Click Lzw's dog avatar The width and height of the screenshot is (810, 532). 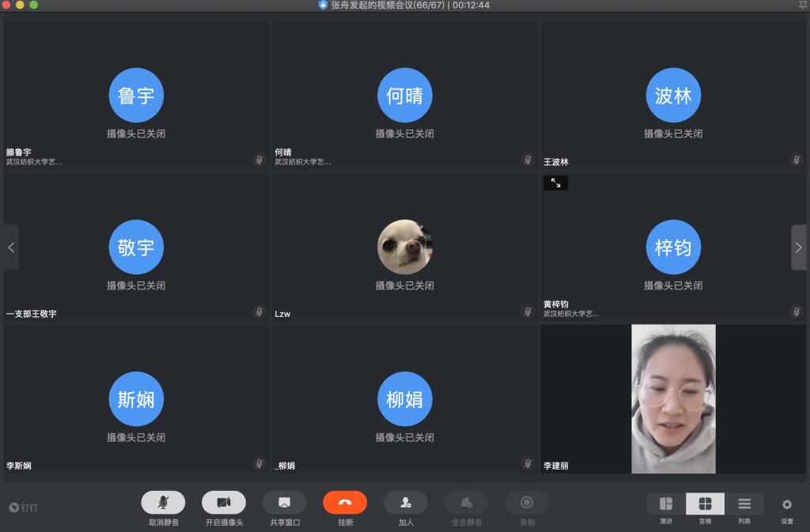(x=405, y=247)
